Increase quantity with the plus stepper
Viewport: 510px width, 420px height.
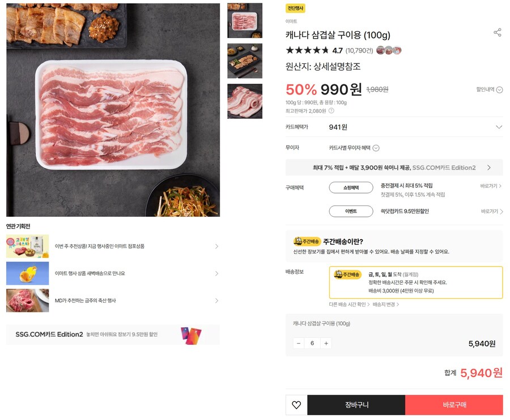pyautogui.click(x=326, y=343)
